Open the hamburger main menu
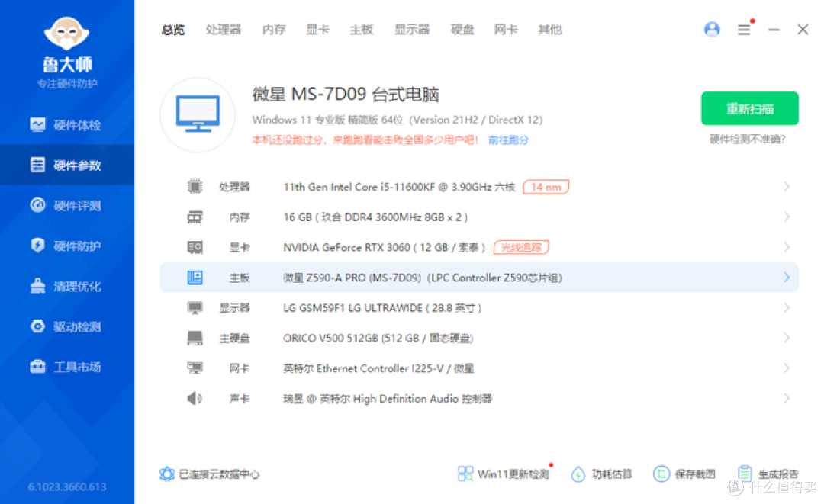Viewport: 824px width, 504px height. click(x=744, y=30)
